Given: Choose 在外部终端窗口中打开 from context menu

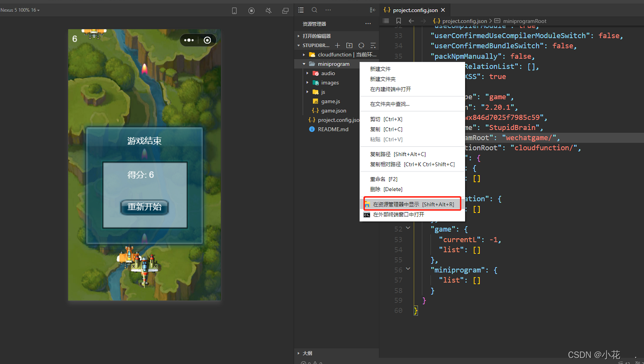Looking at the screenshot, I should [412, 214].
